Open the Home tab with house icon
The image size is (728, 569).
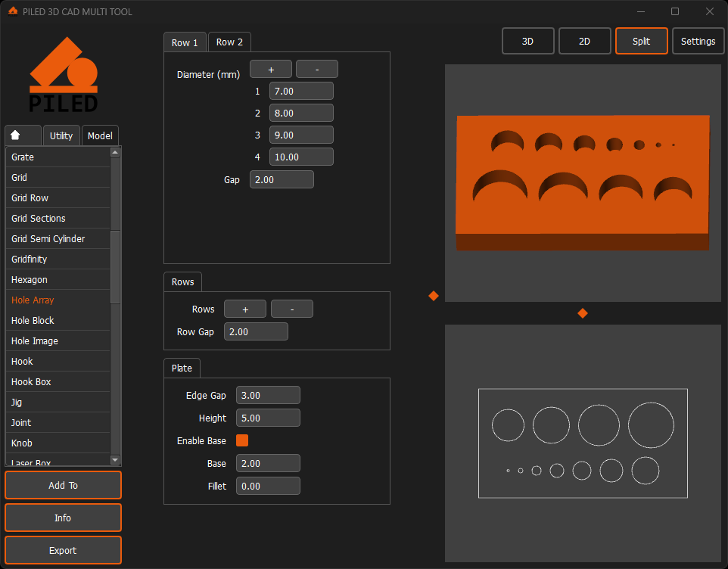23,135
